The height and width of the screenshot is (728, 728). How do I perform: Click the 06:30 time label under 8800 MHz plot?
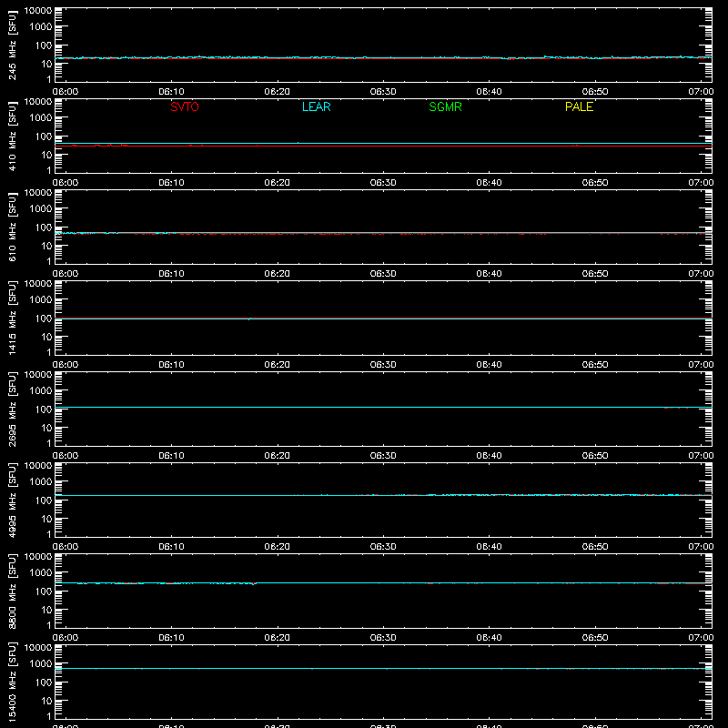click(x=383, y=638)
